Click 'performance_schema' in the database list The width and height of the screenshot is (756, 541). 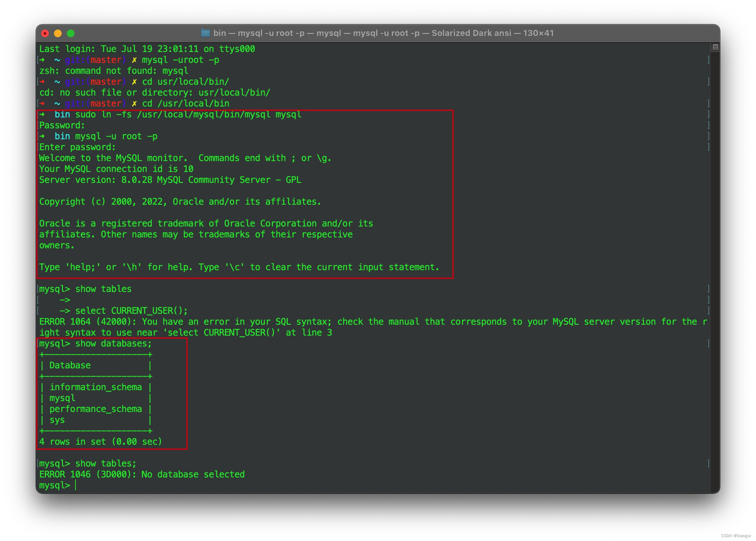pos(96,409)
